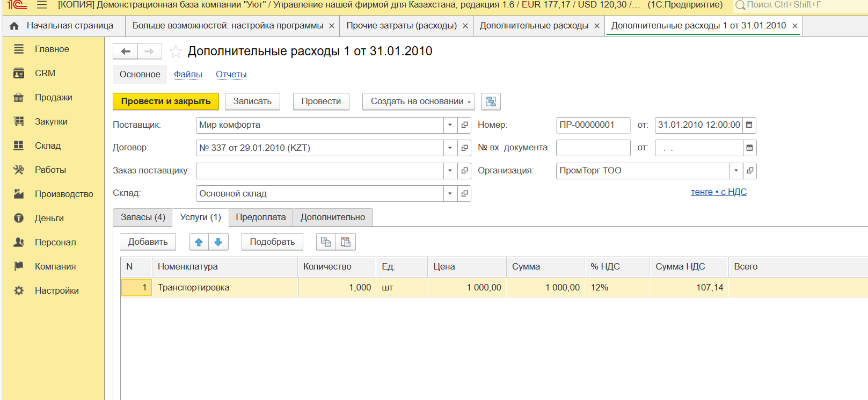Screen dimensions: 868x400
Task: Add document to favorites with star icon
Action: (x=176, y=52)
